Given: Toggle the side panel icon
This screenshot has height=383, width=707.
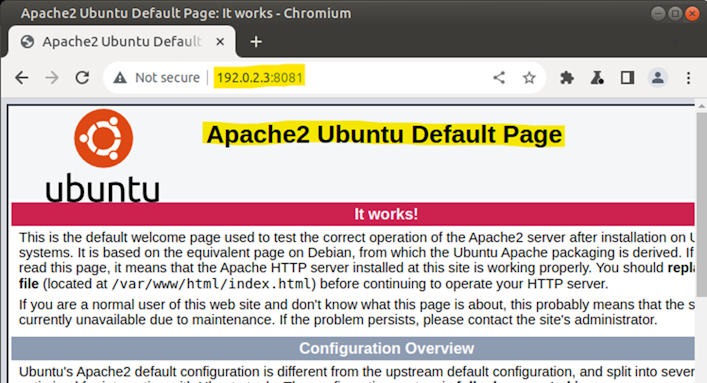Looking at the screenshot, I should coord(627,78).
